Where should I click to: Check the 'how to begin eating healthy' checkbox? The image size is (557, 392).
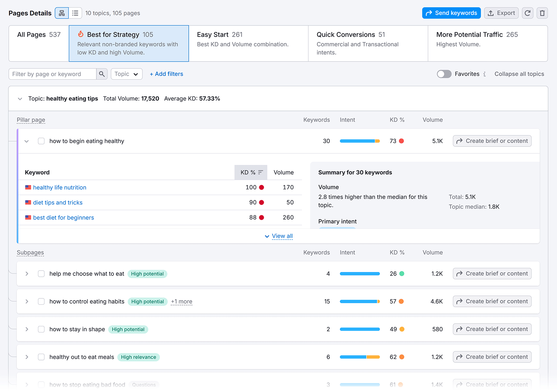click(x=41, y=141)
